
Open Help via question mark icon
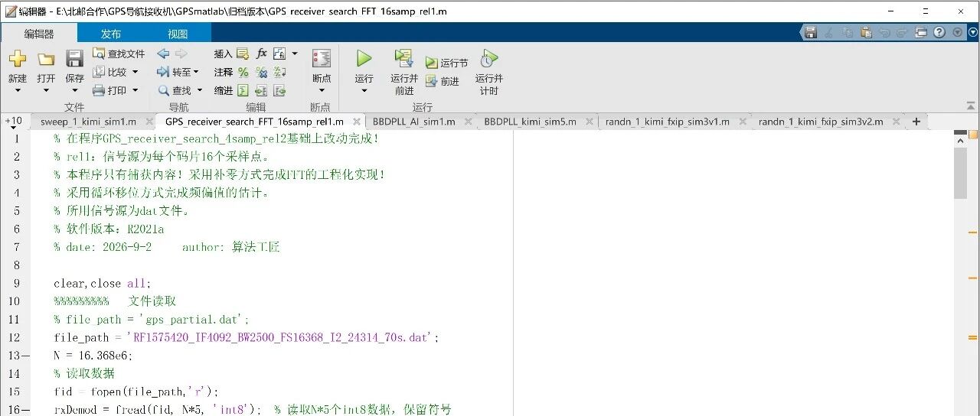coord(939,32)
